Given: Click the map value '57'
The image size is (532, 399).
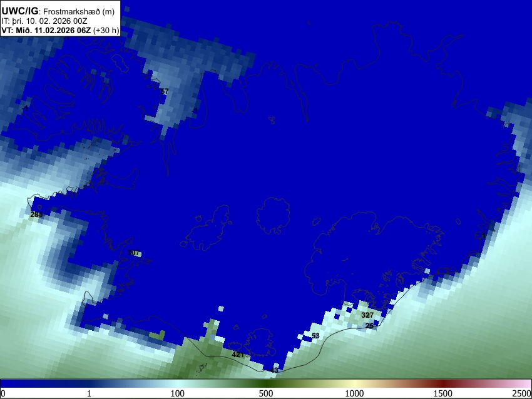Looking at the screenshot, I should [x=165, y=91].
